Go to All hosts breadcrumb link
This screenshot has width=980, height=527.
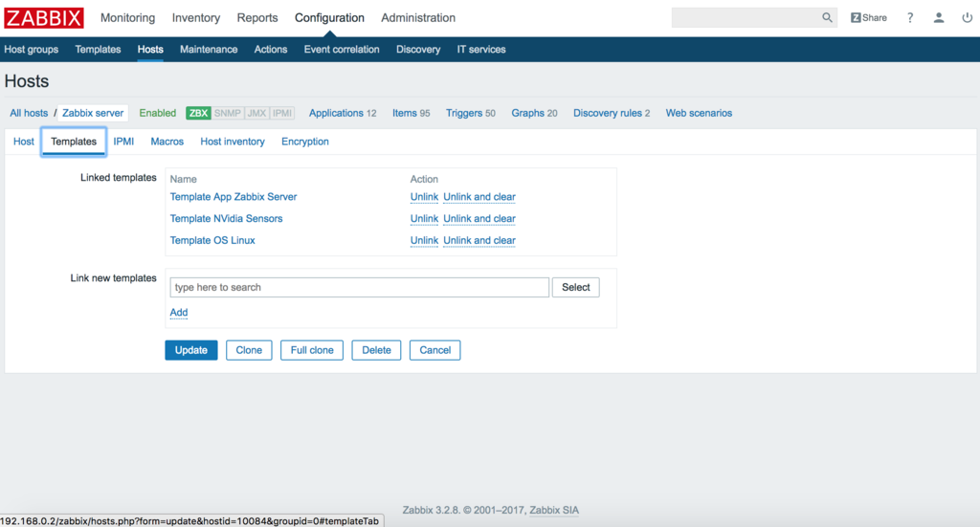coord(29,113)
